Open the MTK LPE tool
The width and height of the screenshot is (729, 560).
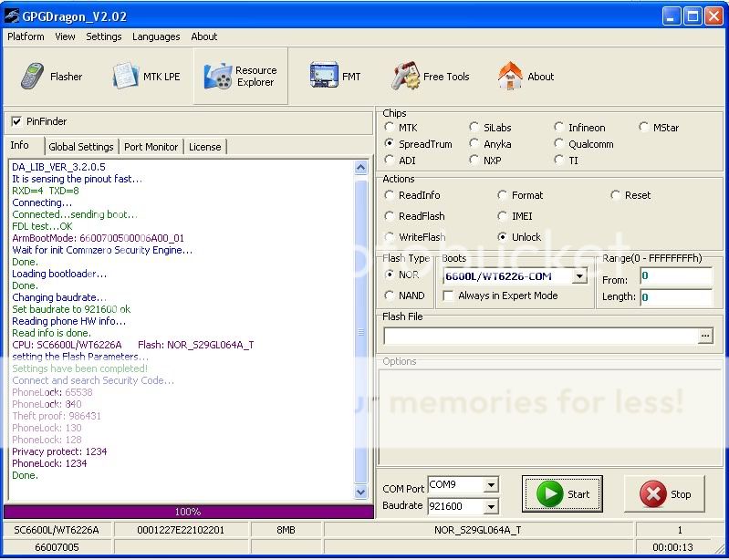[147, 77]
